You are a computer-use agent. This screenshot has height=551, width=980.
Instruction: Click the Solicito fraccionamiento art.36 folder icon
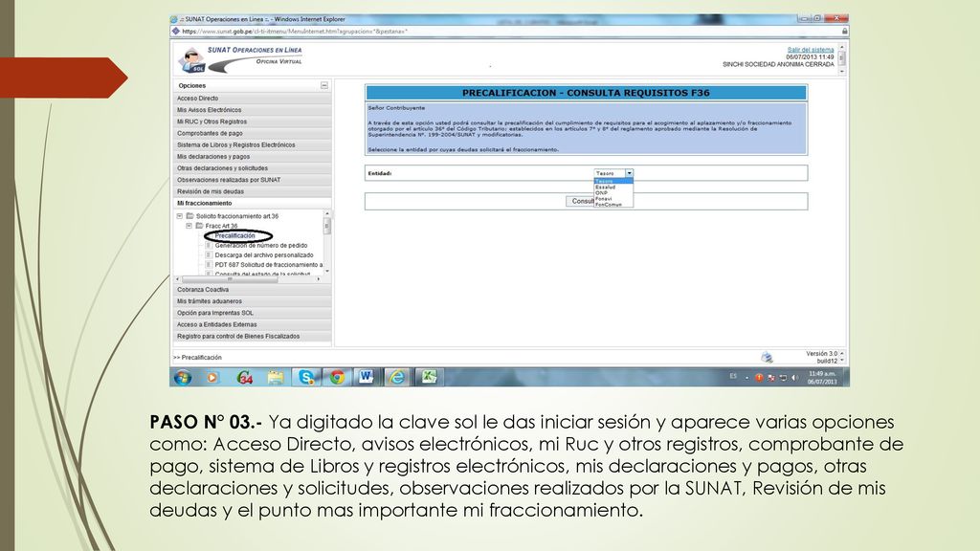coord(190,216)
